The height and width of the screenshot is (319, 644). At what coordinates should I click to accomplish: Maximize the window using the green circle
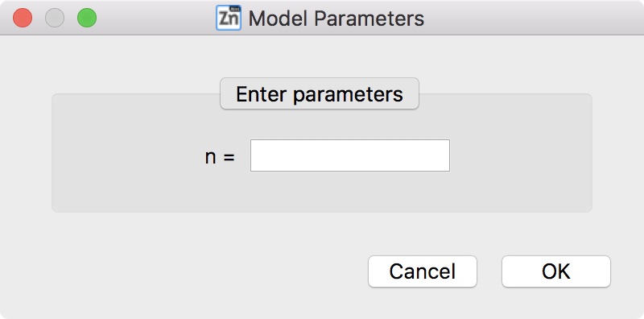[x=87, y=18]
